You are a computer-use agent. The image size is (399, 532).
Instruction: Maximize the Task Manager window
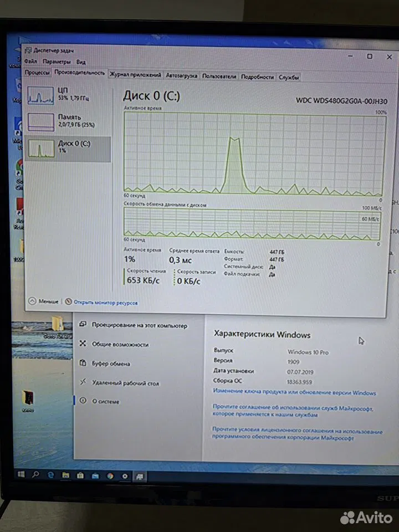370,57
